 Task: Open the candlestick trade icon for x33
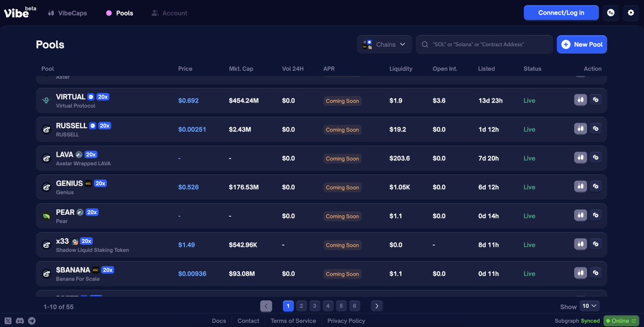coord(580,244)
